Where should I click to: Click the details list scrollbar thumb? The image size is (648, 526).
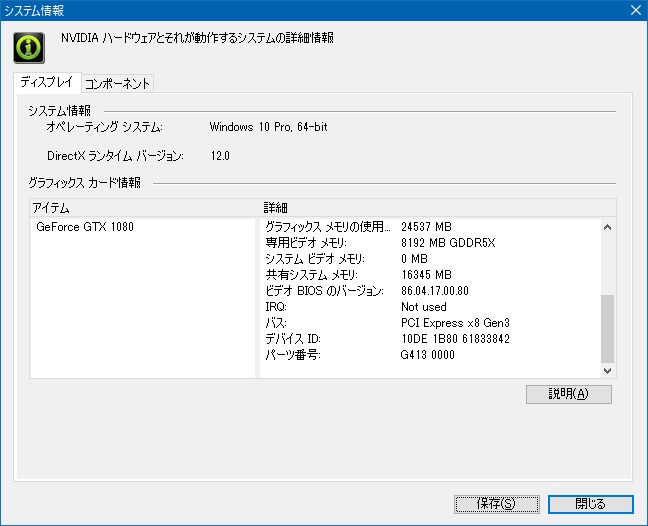(x=608, y=328)
